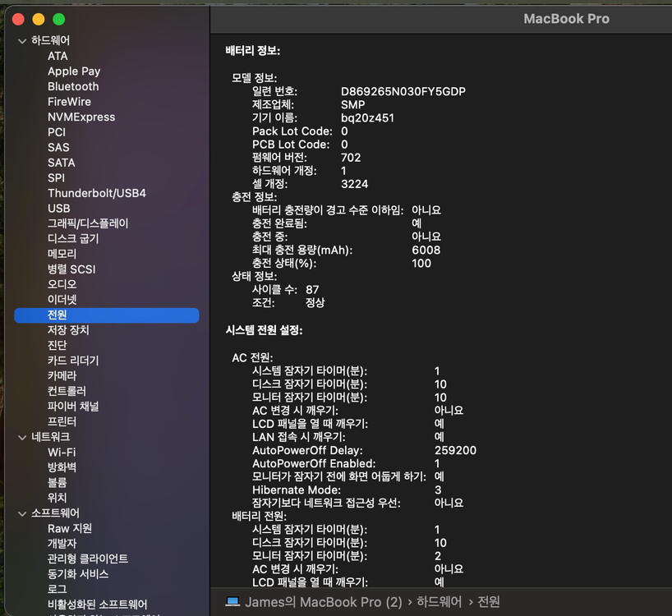Click MacBook Pro window title
672x616 pixels.
566,19
